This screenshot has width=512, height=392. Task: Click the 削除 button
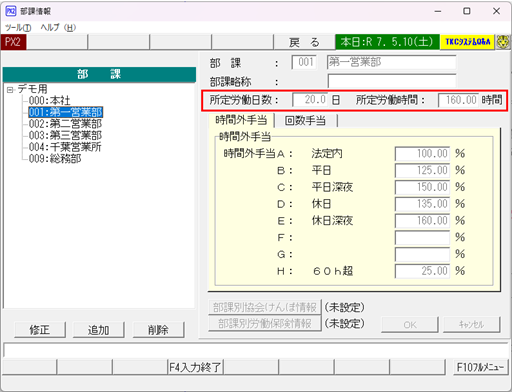pyautogui.click(x=158, y=330)
